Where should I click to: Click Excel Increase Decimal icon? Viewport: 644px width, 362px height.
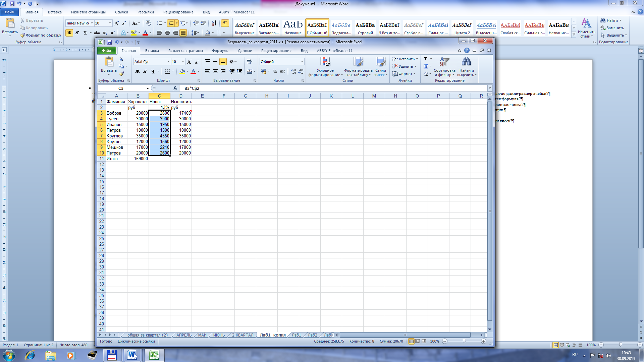tap(293, 71)
